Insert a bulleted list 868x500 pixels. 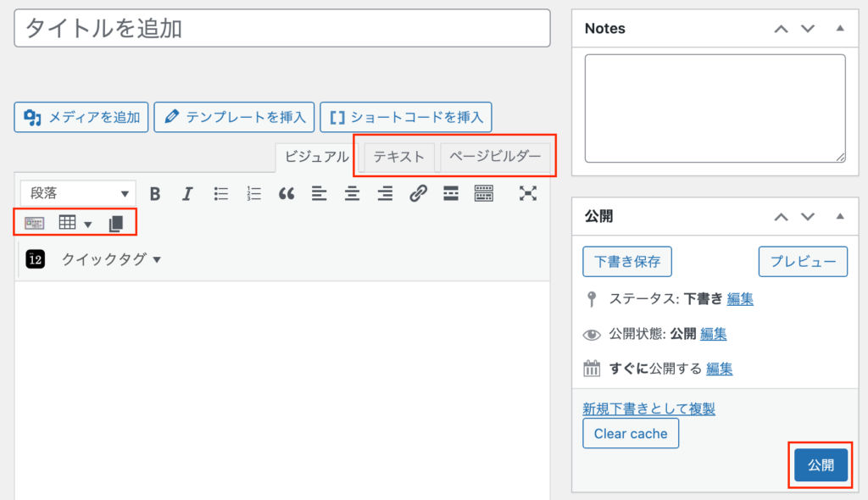coord(221,194)
